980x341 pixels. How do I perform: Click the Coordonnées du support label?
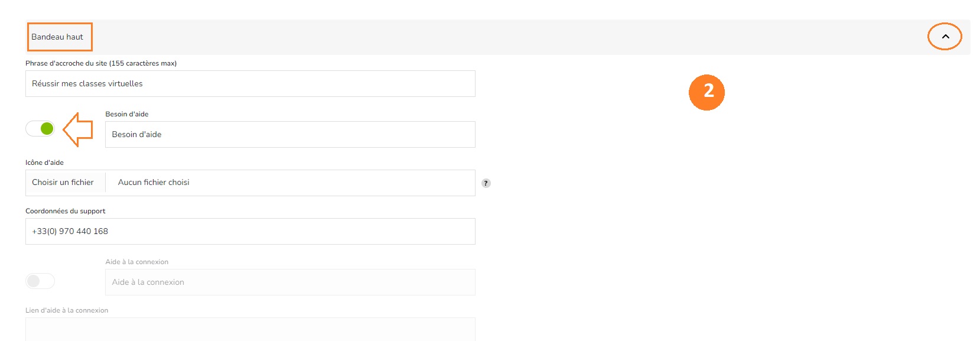point(66,211)
